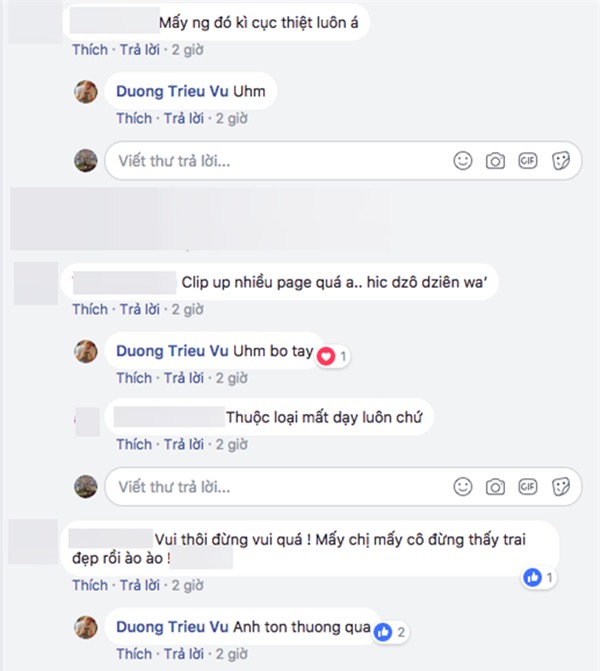Reply to the 'Clip up nhiều page' comment
600x671 pixels.
point(140,309)
